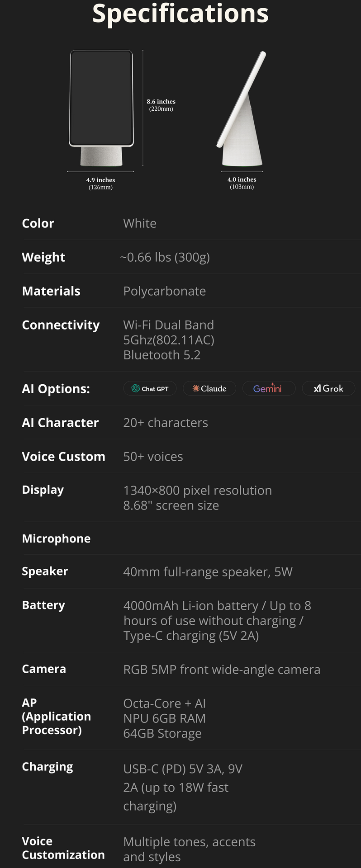Pick the Grok AI option chip
Screen dimensions: 361x868
(x=328, y=388)
